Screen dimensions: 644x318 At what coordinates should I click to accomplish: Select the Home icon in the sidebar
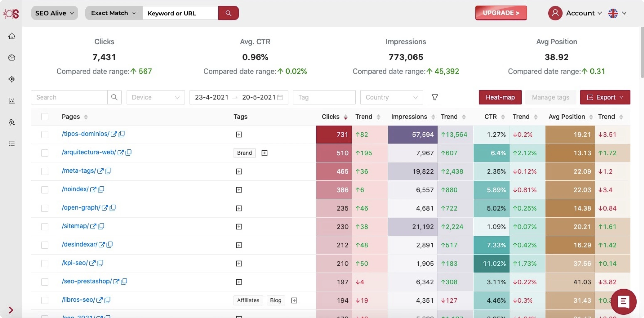[x=11, y=36]
